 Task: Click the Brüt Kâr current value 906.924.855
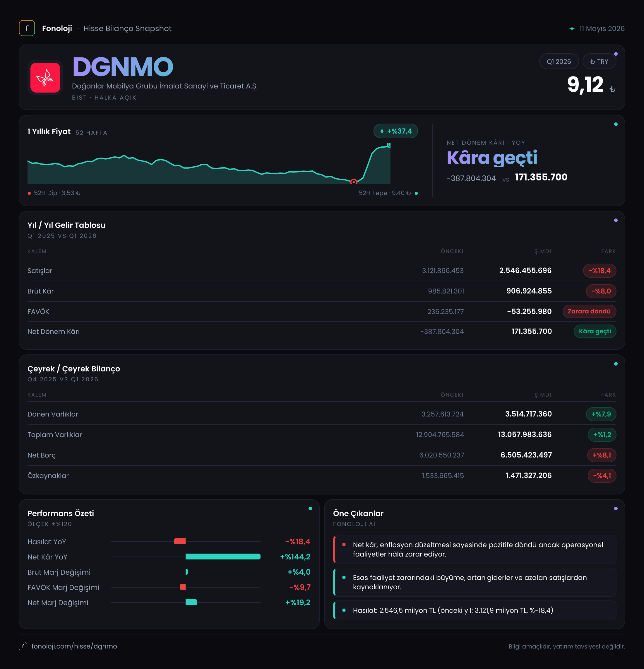pyautogui.click(x=529, y=291)
